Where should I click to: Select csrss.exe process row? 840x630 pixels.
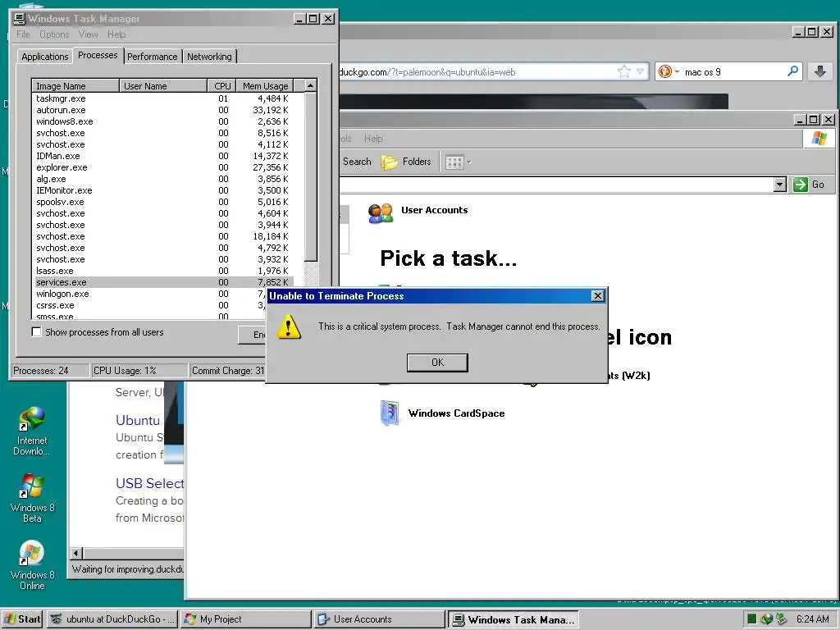(x=150, y=305)
